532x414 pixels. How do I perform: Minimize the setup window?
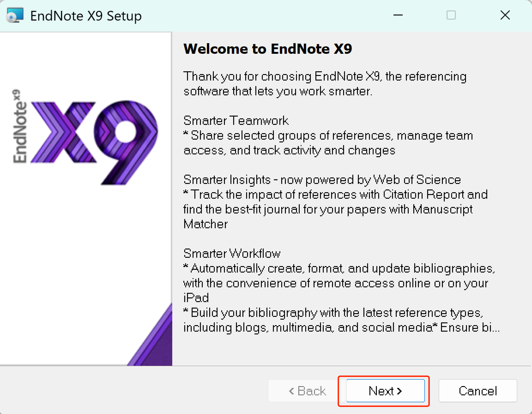point(398,15)
